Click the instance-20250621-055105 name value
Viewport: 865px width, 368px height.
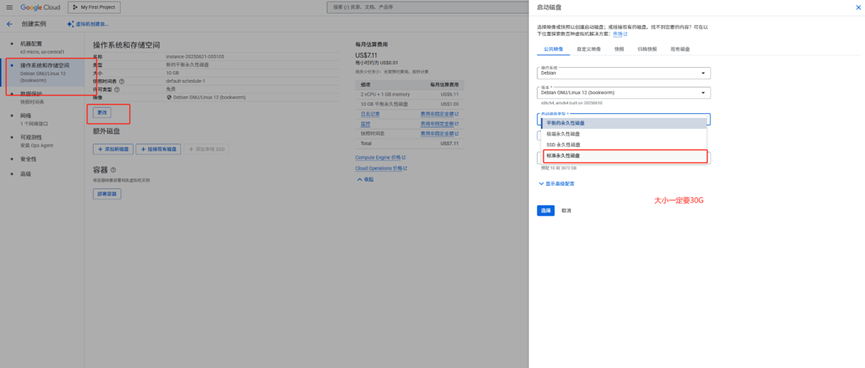(x=195, y=57)
